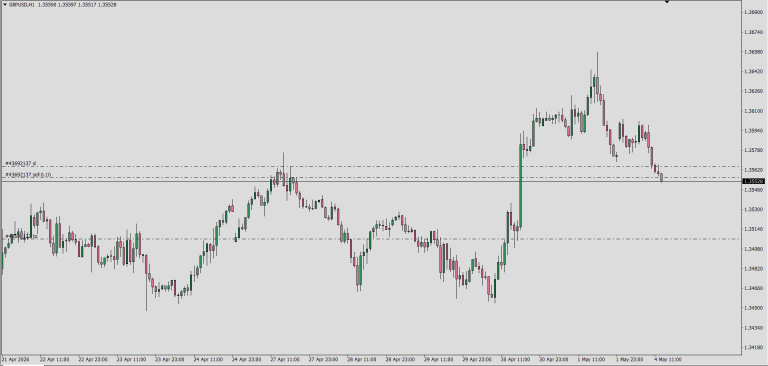Click time axis label 27 Apr 23:00
This screenshot has height=366, width=768.
point(323,360)
